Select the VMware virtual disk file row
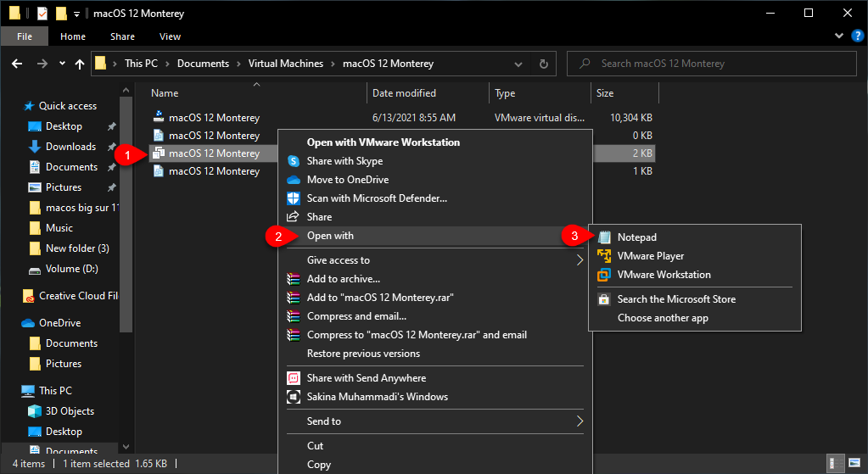 (402, 117)
